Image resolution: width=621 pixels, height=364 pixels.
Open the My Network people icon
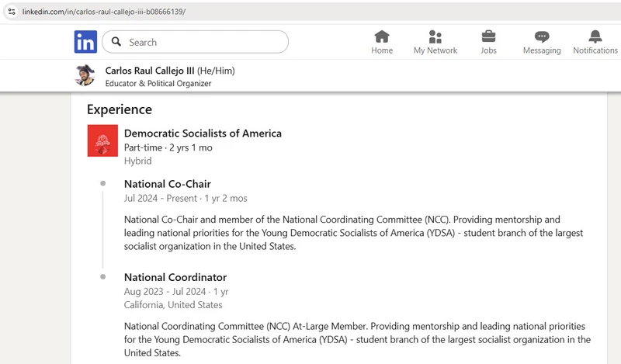[x=435, y=36]
